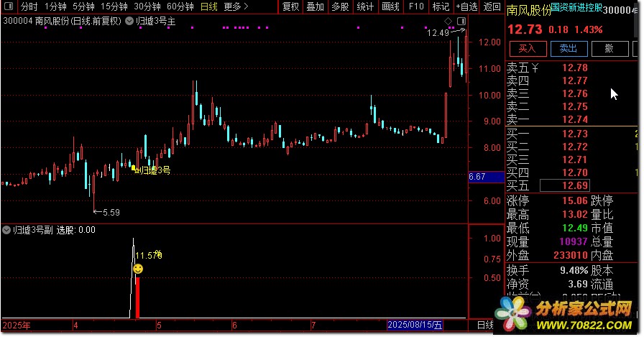Image resolution: width=644 pixels, height=337 pixels.
Task: Click the boxed 买五 price 12.69
Action: pyautogui.click(x=565, y=185)
